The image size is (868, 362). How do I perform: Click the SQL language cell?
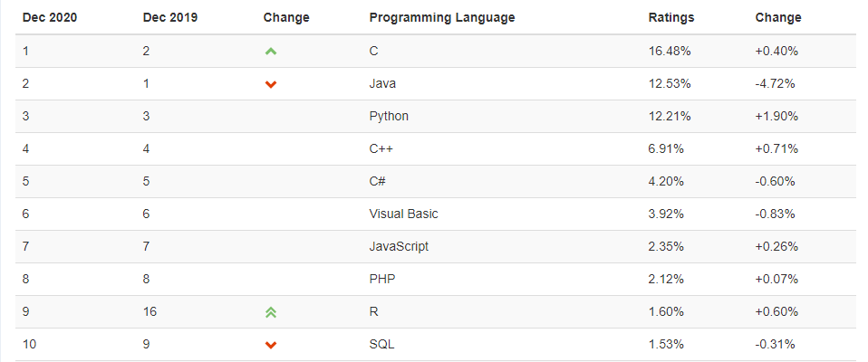tap(382, 344)
